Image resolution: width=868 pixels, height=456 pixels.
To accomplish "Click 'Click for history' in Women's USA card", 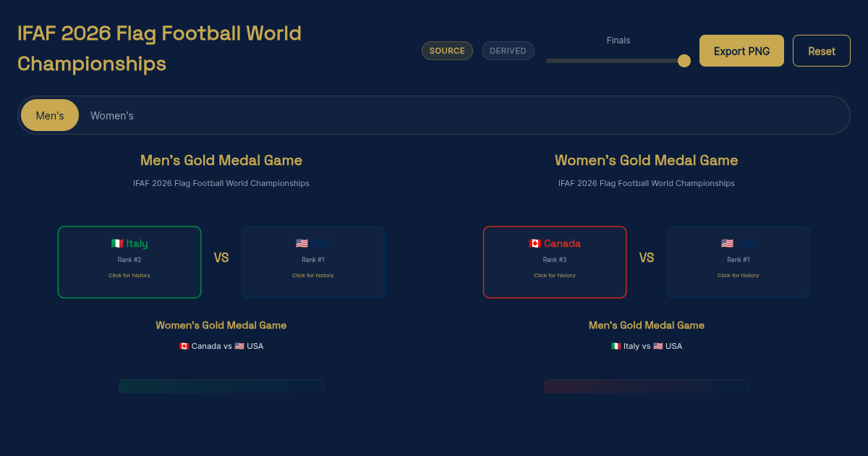I will [x=739, y=275].
